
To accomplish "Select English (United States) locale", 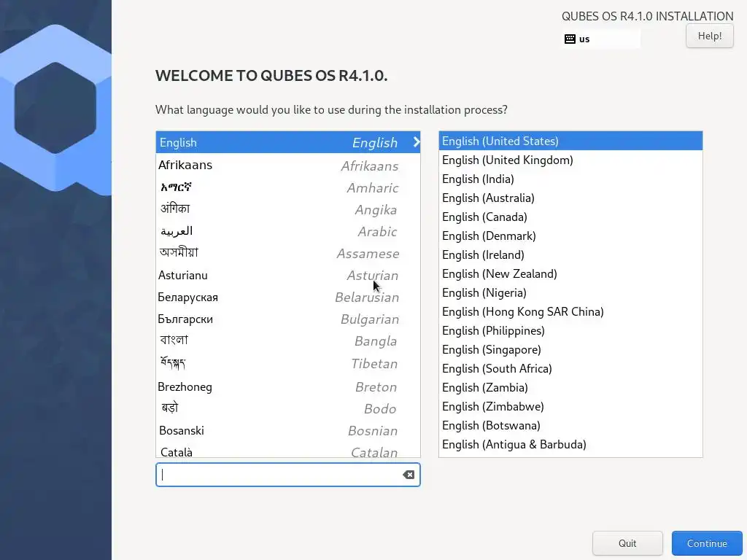I will [570, 141].
